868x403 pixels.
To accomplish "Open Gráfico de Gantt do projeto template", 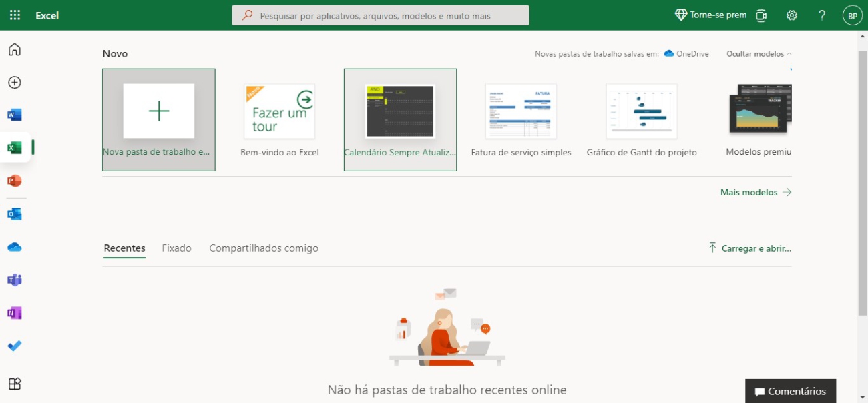I will coord(642,120).
